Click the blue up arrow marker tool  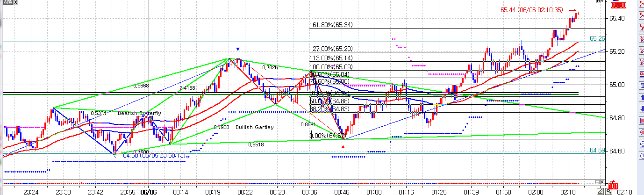(x=641, y=97)
